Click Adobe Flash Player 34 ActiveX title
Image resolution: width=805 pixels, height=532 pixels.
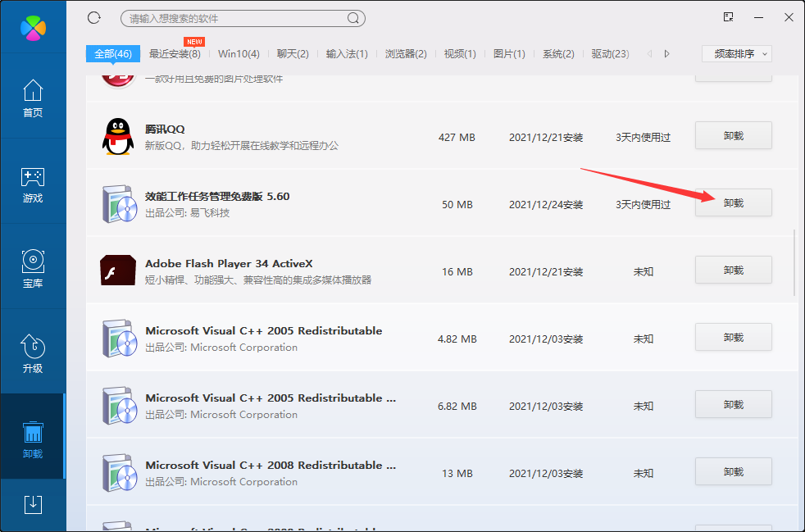[229, 263]
